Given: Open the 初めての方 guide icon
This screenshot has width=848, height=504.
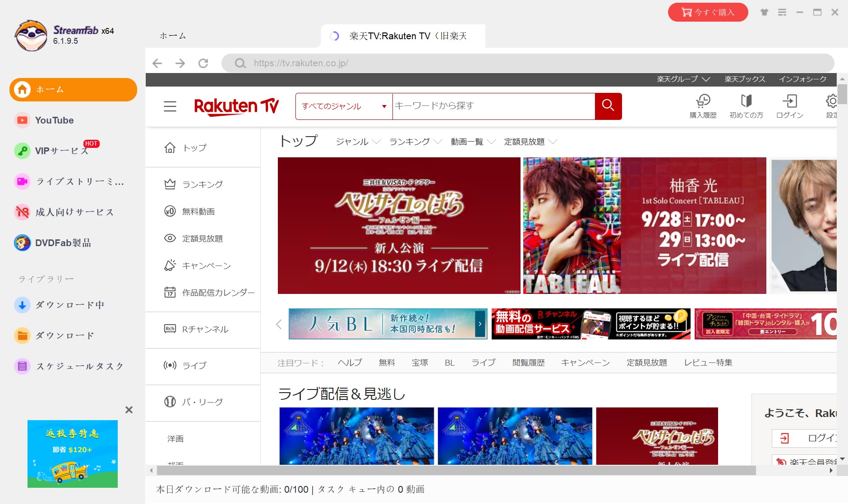Looking at the screenshot, I should (x=746, y=106).
